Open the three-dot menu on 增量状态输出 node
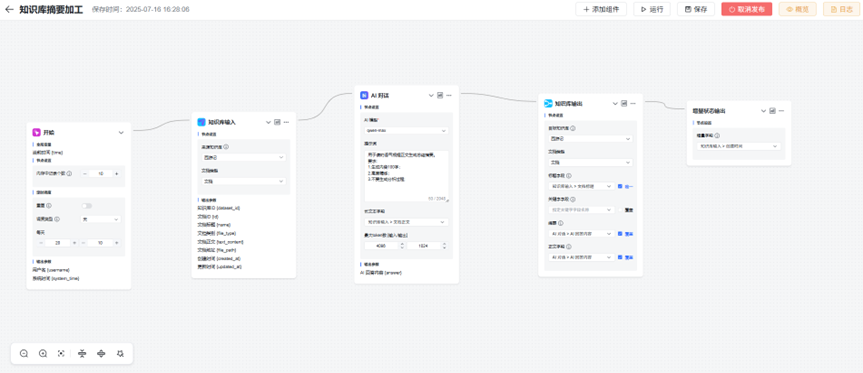Viewport: 863px width, 373px height. (782, 111)
